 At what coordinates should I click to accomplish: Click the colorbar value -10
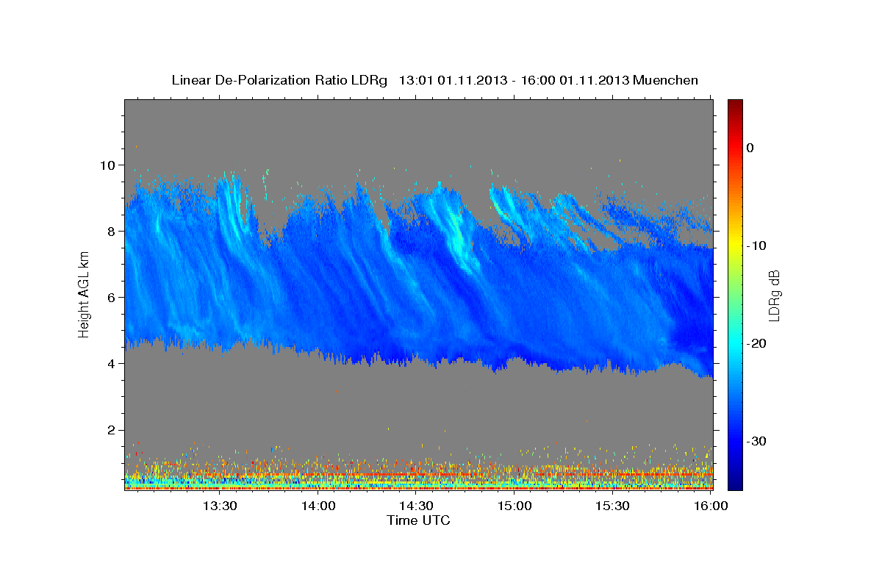757,245
